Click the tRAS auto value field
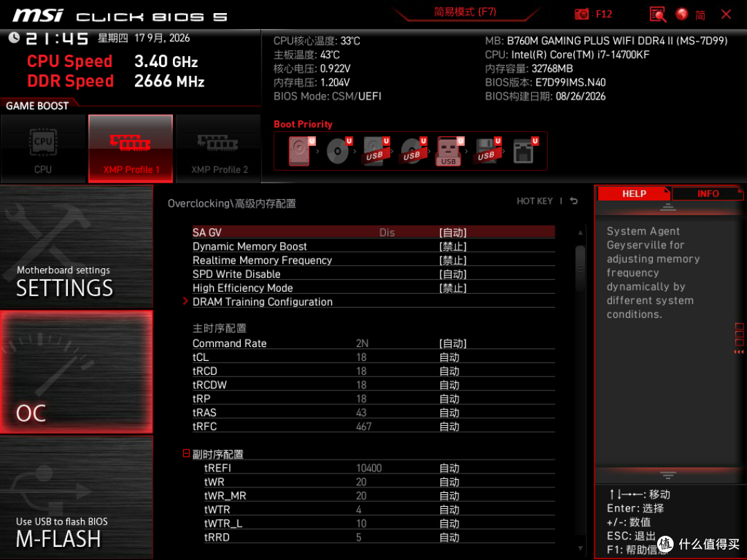The width and height of the screenshot is (747, 560). point(450,412)
